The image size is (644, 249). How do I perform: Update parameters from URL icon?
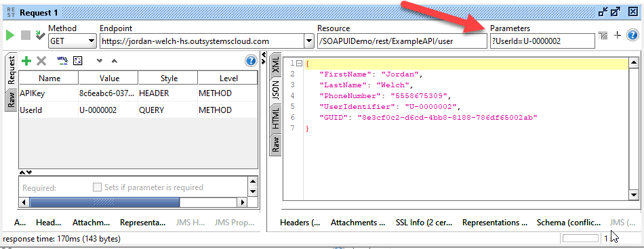point(63,61)
